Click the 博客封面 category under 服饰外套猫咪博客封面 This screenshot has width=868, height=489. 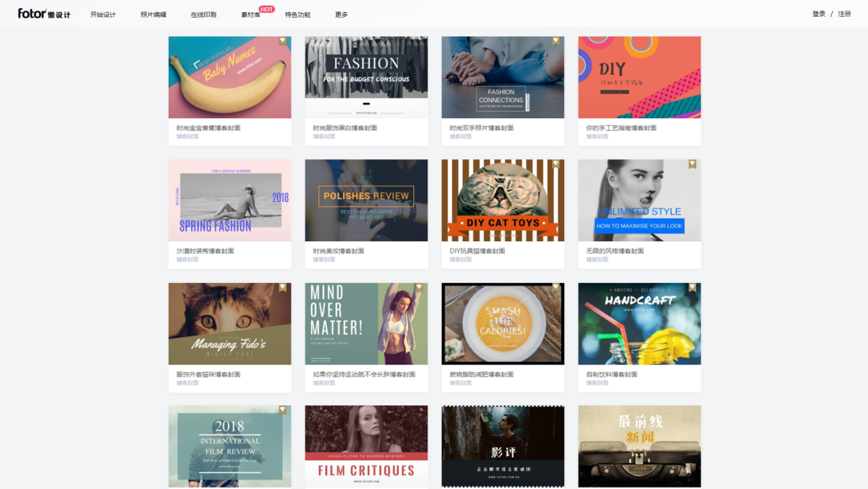pyautogui.click(x=187, y=383)
